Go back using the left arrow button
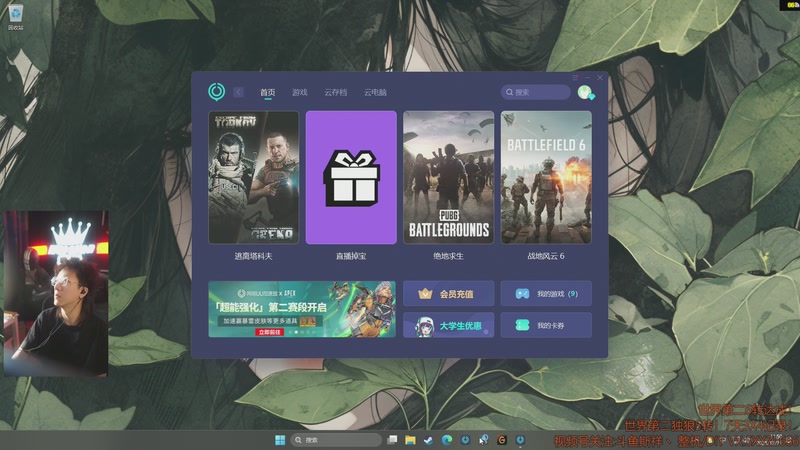The height and width of the screenshot is (450, 800). (238, 92)
